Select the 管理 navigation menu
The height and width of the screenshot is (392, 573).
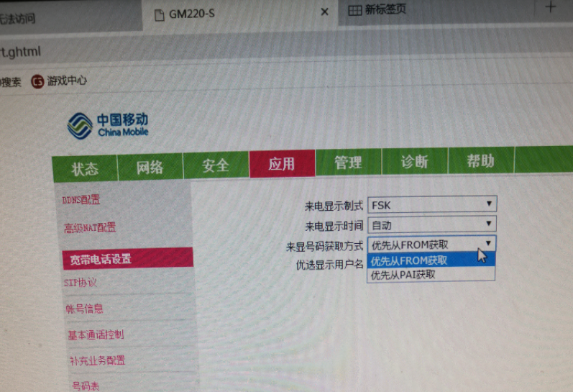coord(348,163)
